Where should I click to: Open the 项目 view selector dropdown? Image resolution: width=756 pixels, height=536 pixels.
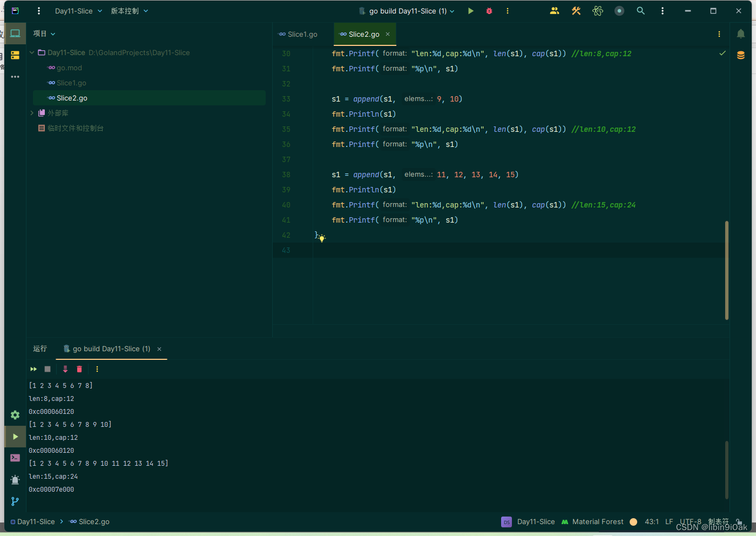point(44,33)
